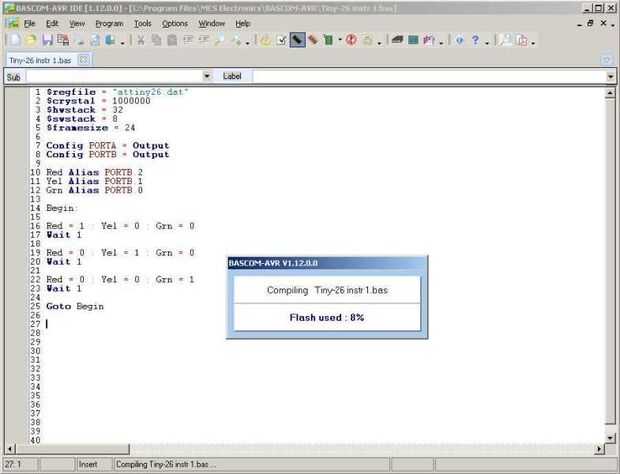Click the Save As icon with red floppy
Viewport: 620px width, 474px height.
point(63,40)
